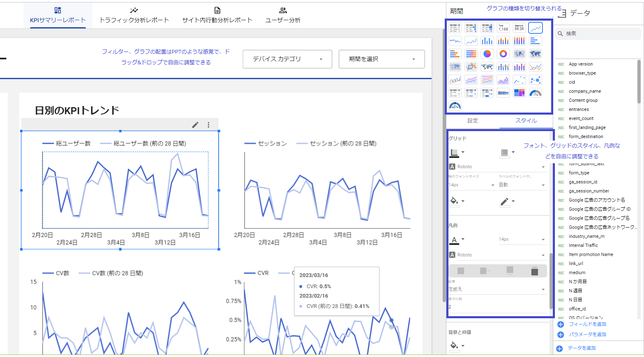The height and width of the screenshot is (357, 644).
Task: Hide legend using the first position option
Action: tap(461, 271)
